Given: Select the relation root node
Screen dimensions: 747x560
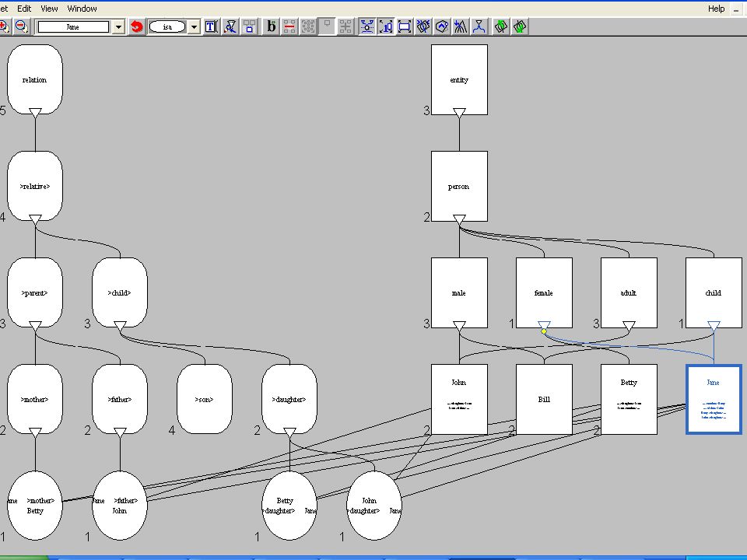Looking at the screenshot, I should tap(35, 79).
